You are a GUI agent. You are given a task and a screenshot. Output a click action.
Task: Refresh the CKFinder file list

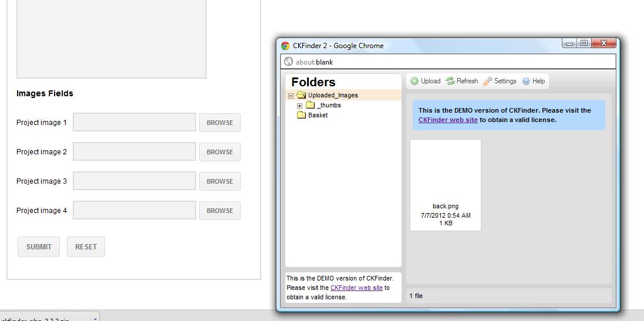point(462,81)
